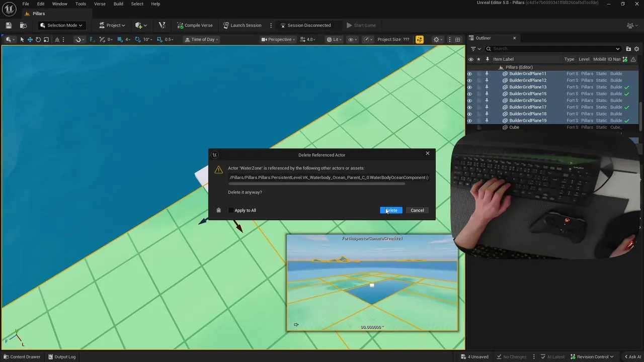Viewport: 644px width, 362px height.
Task: Open camera speed 4.8 dropdown
Action: (308, 39)
